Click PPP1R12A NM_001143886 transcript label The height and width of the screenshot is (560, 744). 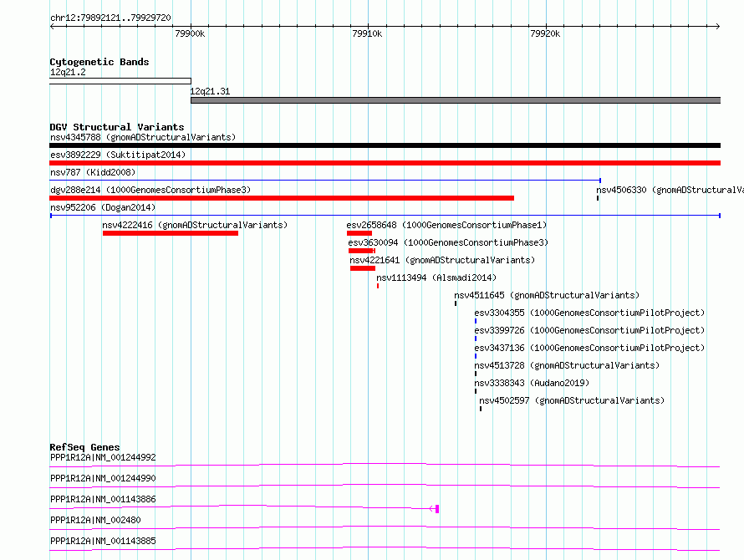pos(103,499)
